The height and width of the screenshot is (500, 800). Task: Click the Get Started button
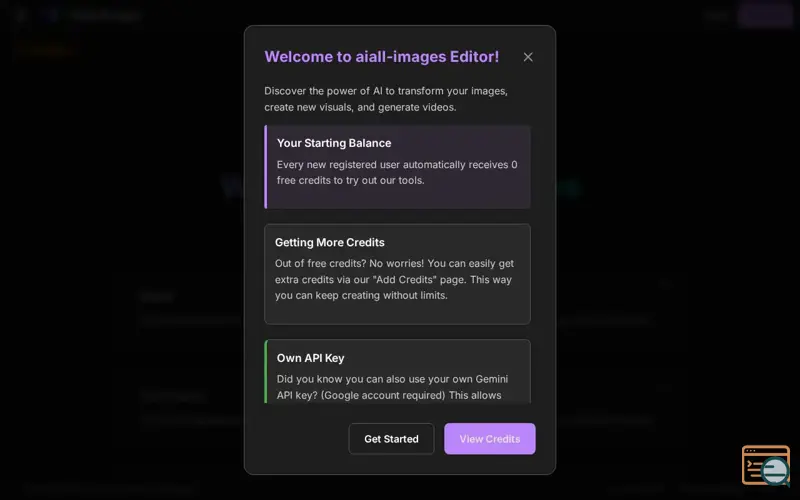tap(391, 439)
